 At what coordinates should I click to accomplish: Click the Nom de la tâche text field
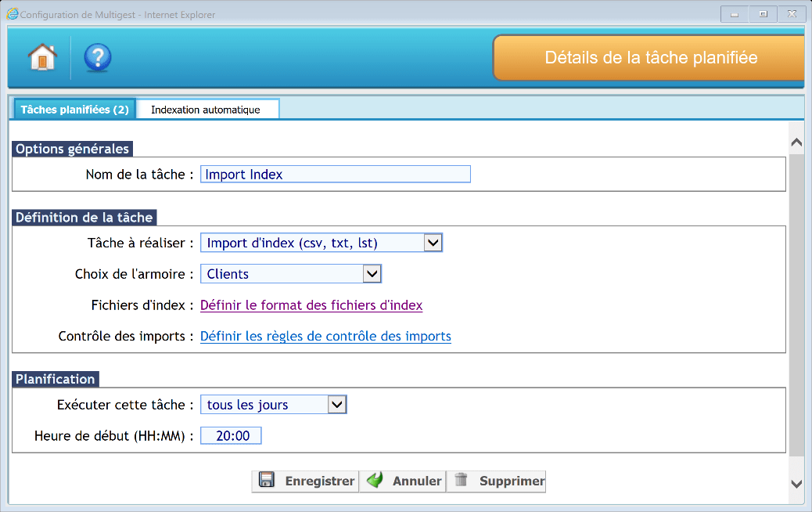click(x=336, y=175)
